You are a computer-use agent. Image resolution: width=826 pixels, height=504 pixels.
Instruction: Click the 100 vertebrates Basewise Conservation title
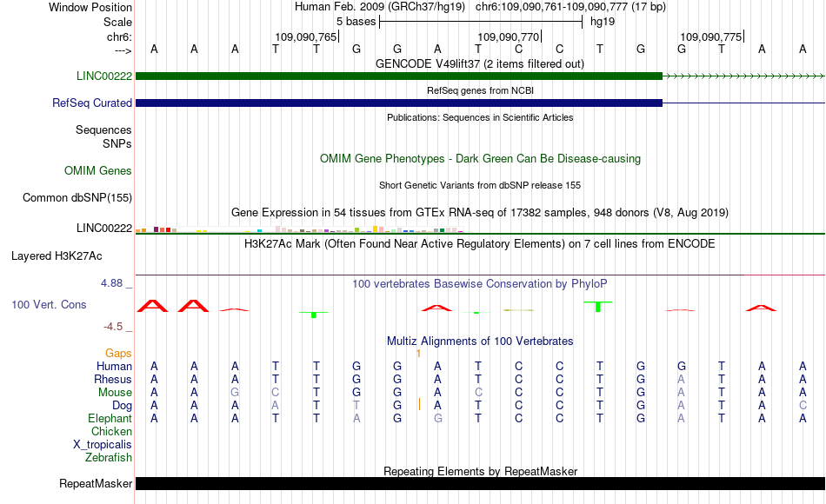[479, 284]
